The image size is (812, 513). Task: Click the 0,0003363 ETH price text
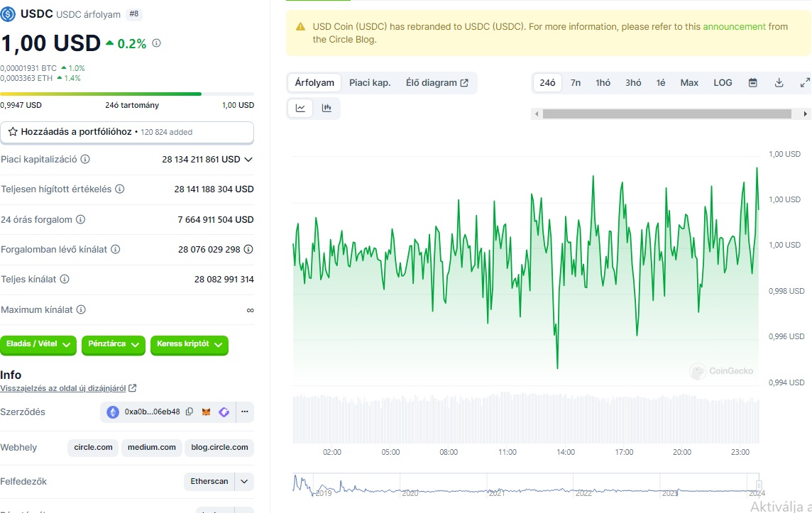26,78
